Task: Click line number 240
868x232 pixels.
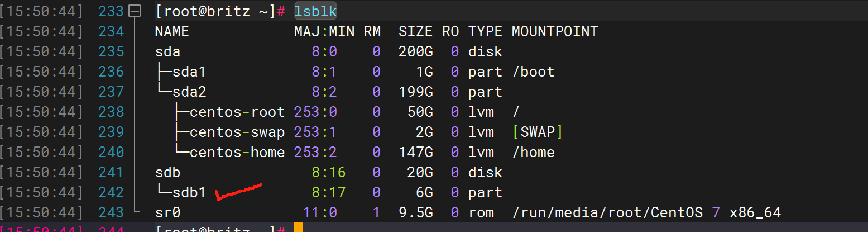Action: [111, 152]
